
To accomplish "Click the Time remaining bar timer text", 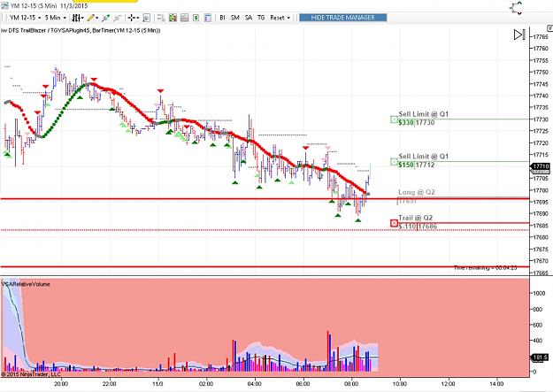I will click(485, 268).
